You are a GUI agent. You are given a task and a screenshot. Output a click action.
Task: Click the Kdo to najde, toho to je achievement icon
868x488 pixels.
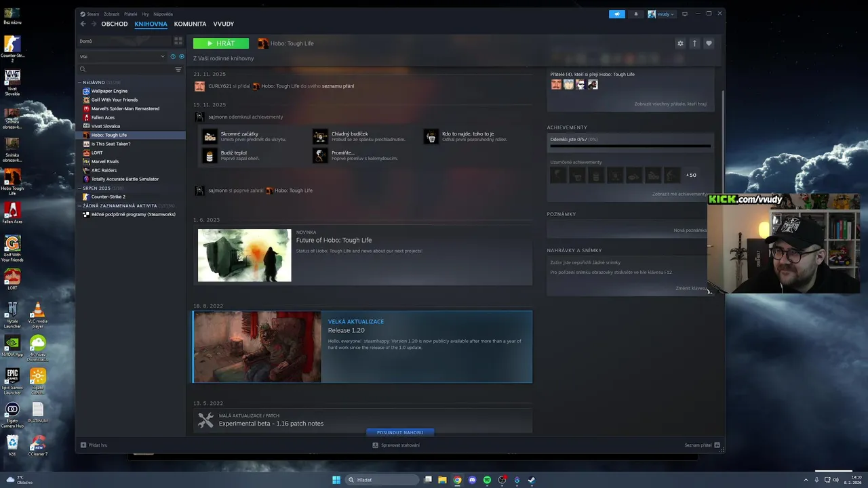pyautogui.click(x=431, y=136)
